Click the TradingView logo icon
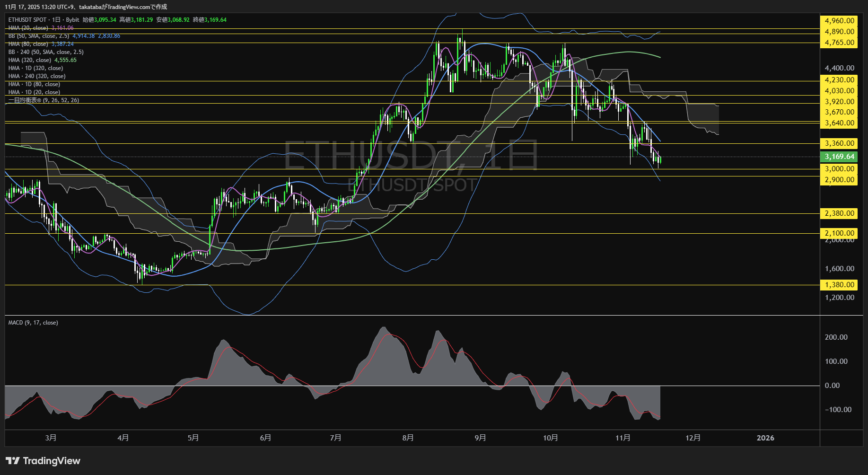This screenshot has width=868, height=475. coord(13,461)
